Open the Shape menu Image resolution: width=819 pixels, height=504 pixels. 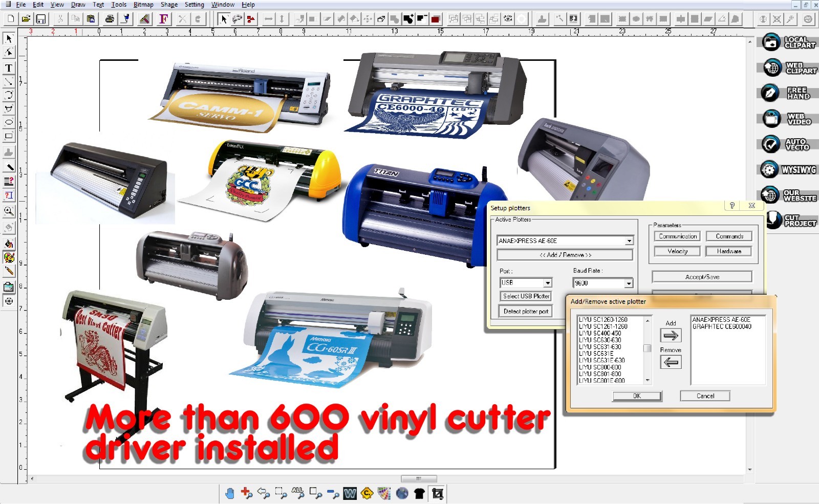click(169, 5)
